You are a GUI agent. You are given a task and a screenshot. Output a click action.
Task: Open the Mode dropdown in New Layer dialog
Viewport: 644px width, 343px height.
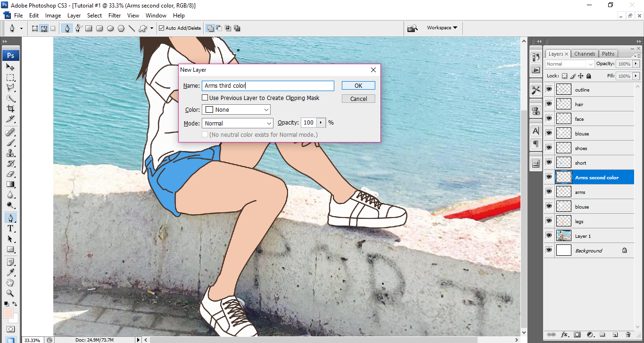(x=238, y=123)
